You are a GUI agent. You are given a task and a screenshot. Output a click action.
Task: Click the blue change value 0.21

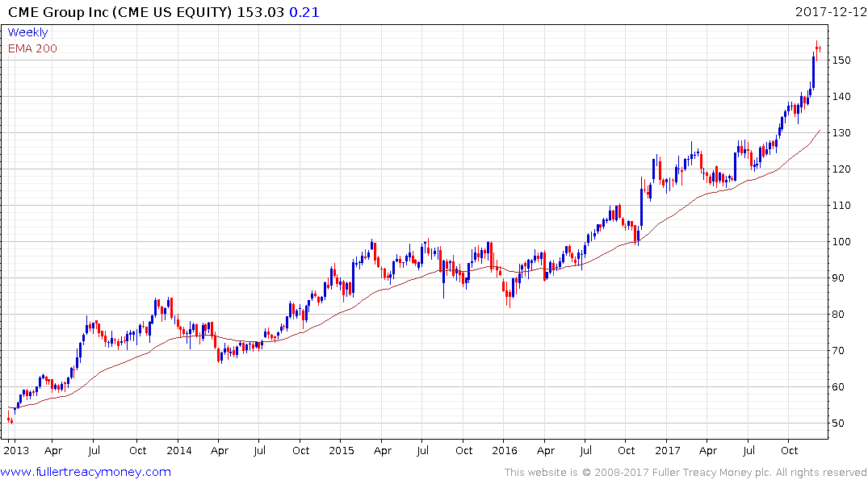[304, 12]
